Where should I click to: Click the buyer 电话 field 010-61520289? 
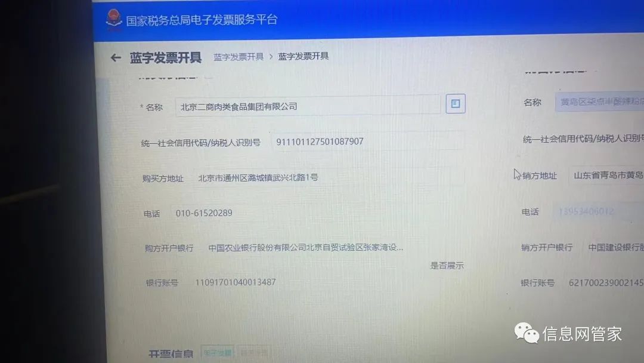pyautogui.click(x=317, y=213)
